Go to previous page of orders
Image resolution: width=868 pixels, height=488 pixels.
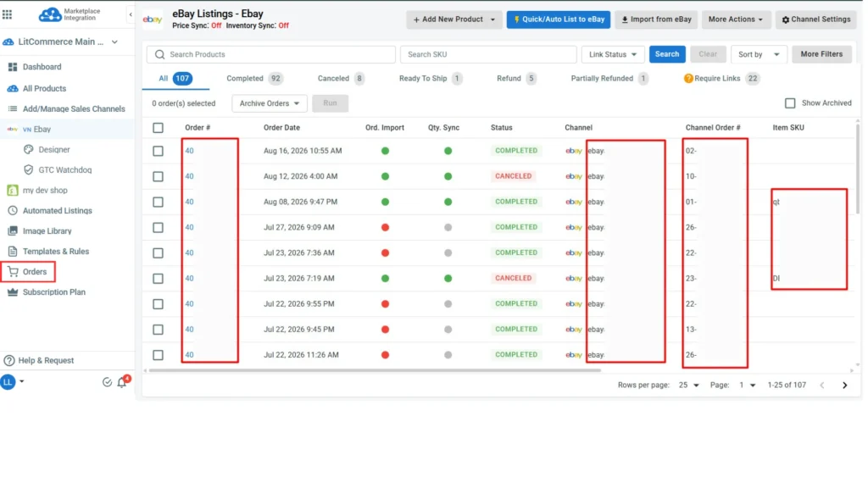(822, 385)
